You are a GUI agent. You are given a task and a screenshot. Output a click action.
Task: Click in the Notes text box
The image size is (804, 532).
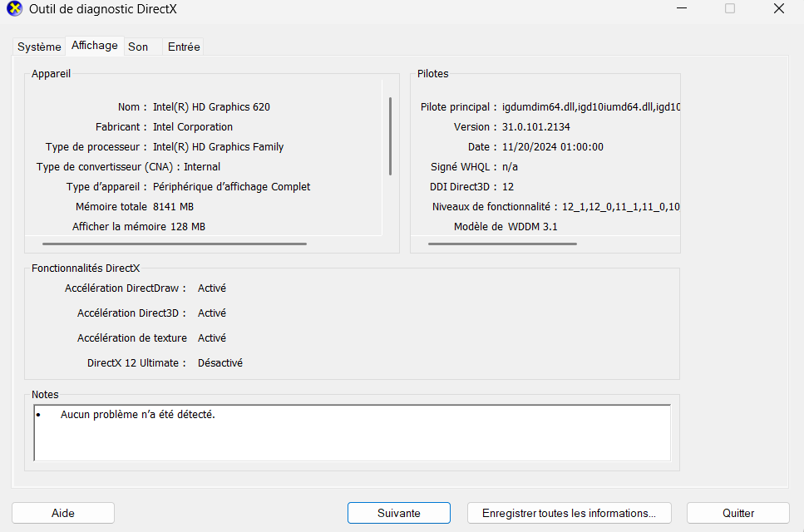click(353, 433)
